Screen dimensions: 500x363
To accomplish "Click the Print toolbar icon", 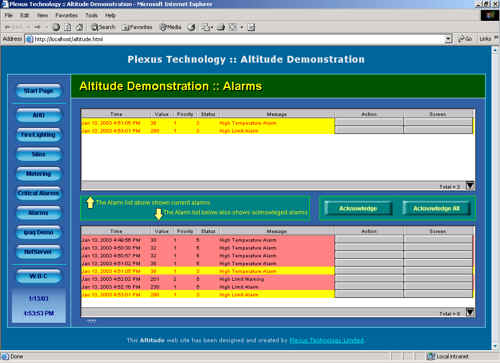I will point(221,27).
